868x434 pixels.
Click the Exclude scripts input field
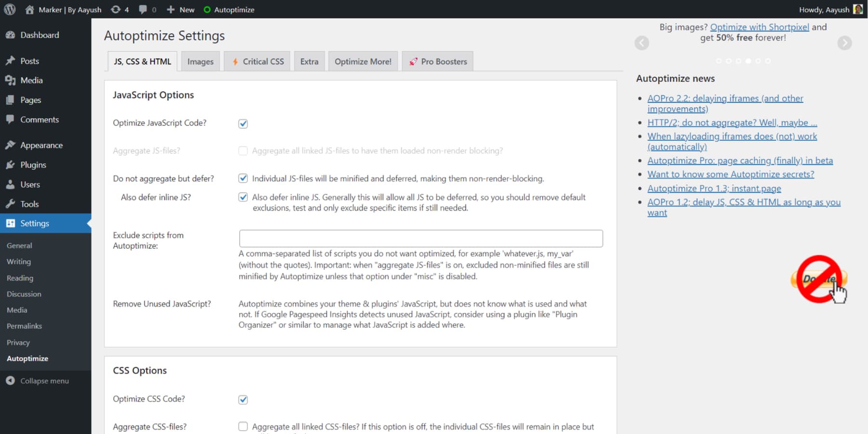[x=420, y=238]
